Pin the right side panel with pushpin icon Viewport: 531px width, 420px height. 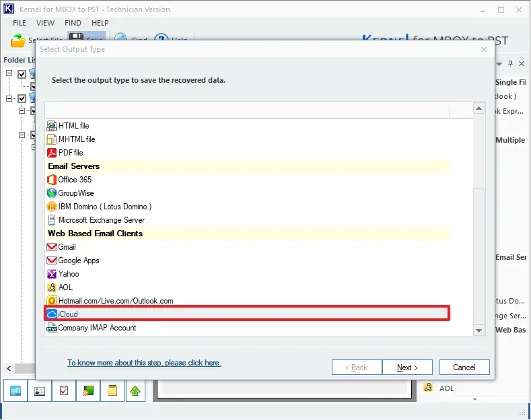pyautogui.click(x=510, y=63)
